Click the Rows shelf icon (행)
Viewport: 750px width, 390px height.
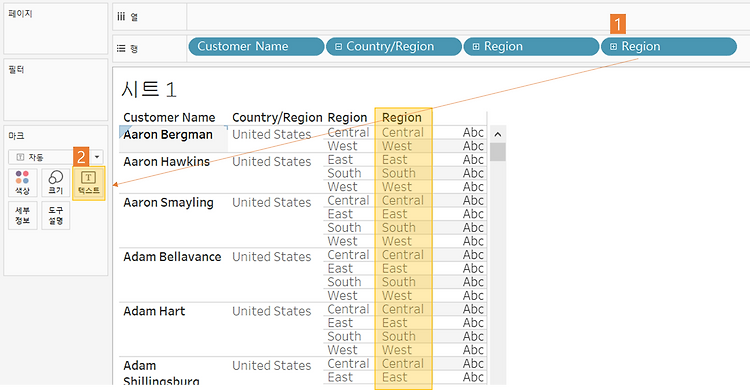click(121, 48)
